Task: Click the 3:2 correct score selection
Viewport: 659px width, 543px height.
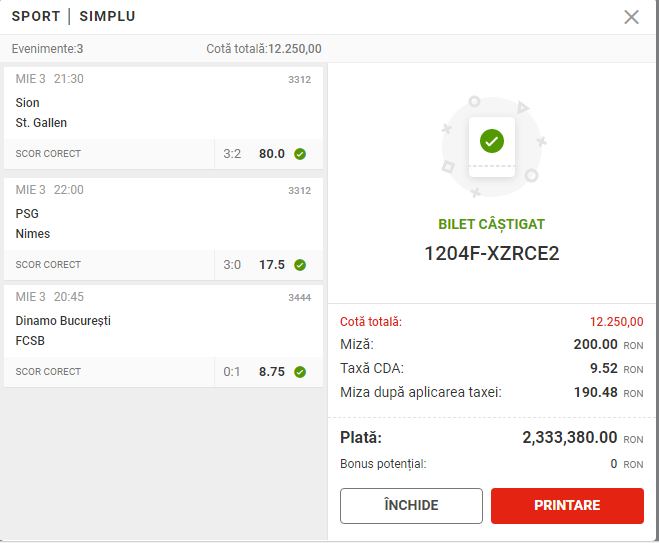Action: click(232, 154)
